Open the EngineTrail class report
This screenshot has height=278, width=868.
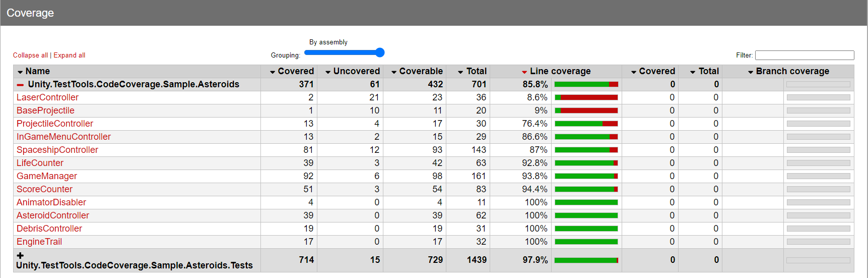click(x=39, y=242)
